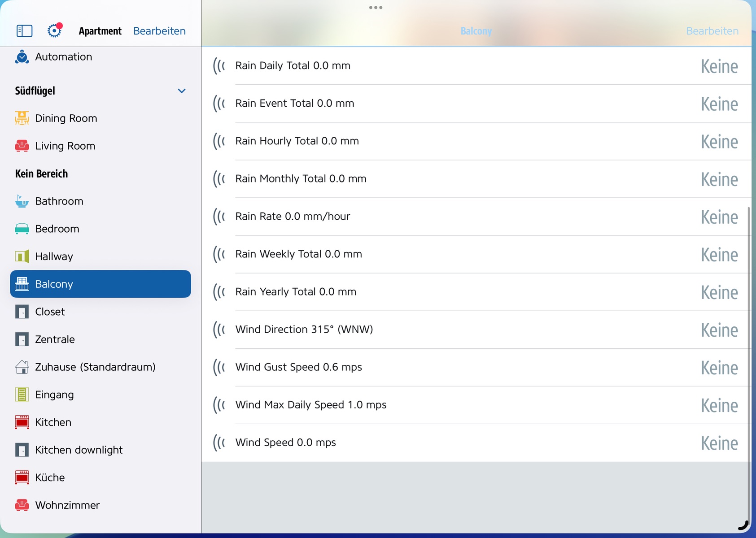756x538 pixels.
Task: Click the three-dot handle at top
Action: pyautogui.click(x=376, y=8)
